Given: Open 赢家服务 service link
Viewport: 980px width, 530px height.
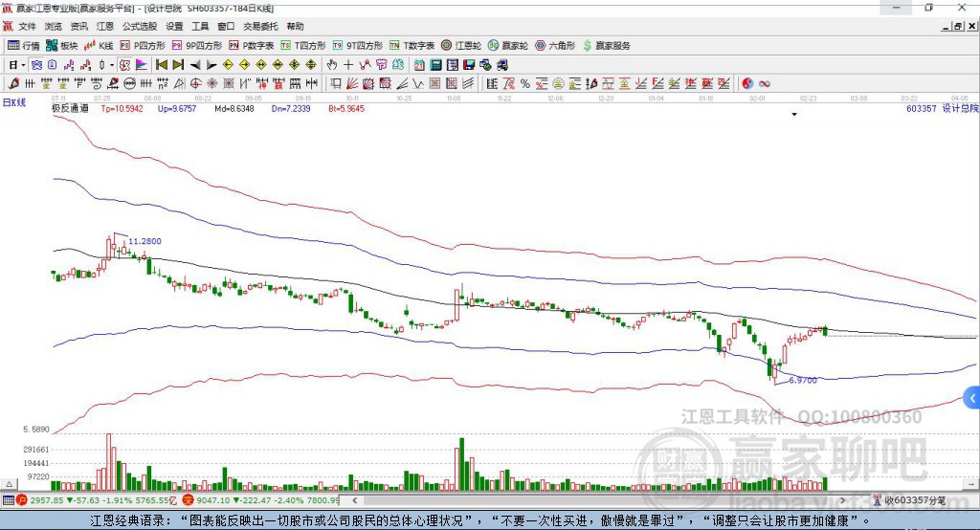Looking at the screenshot, I should pos(606,46).
